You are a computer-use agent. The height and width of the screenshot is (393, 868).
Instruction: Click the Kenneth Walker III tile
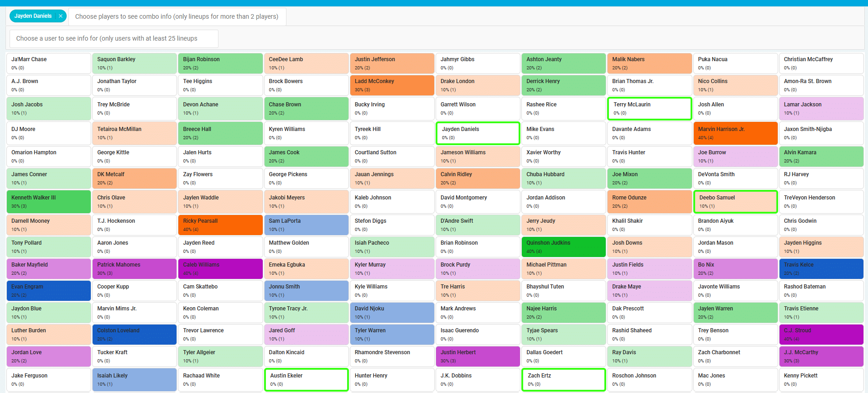click(x=48, y=202)
